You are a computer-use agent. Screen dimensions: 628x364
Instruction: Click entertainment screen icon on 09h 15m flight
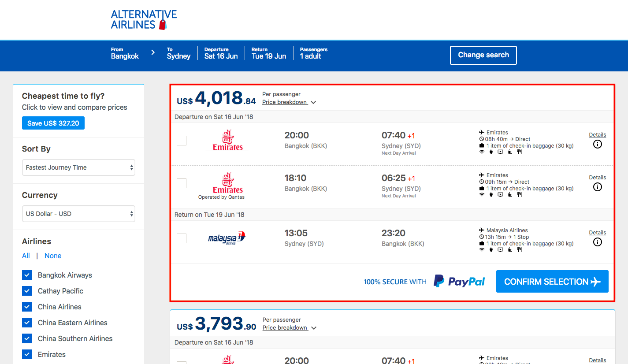coord(500,195)
